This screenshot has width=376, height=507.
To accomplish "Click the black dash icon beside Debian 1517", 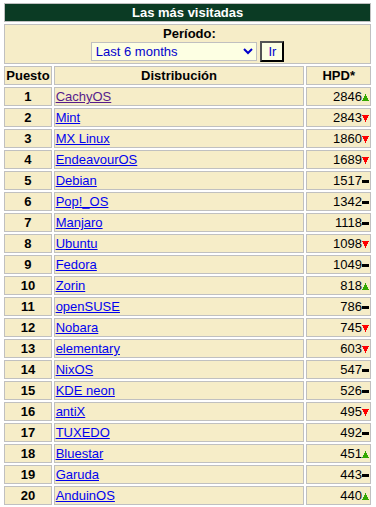I will pyautogui.click(x=365, y=182).
